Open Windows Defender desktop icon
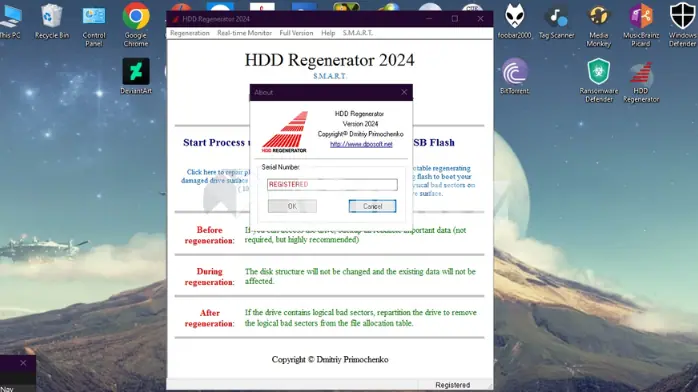 (x=682, y=25)
